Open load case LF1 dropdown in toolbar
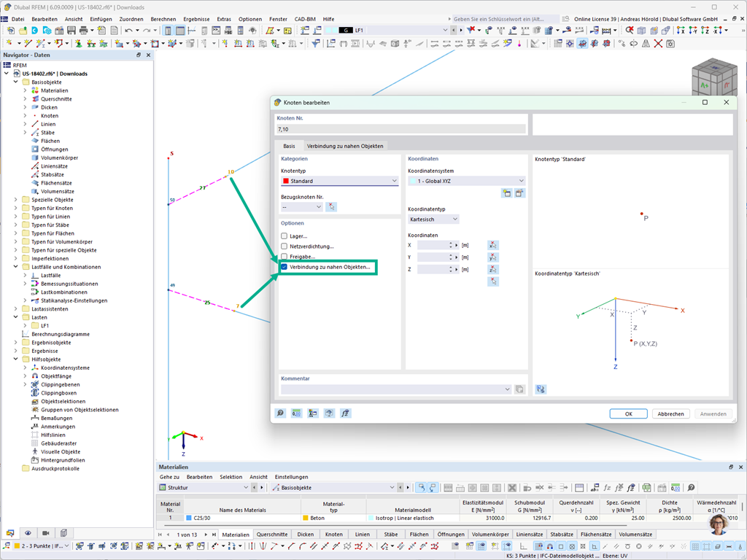Viewport: 747px width, 560px height. [445, 30]
